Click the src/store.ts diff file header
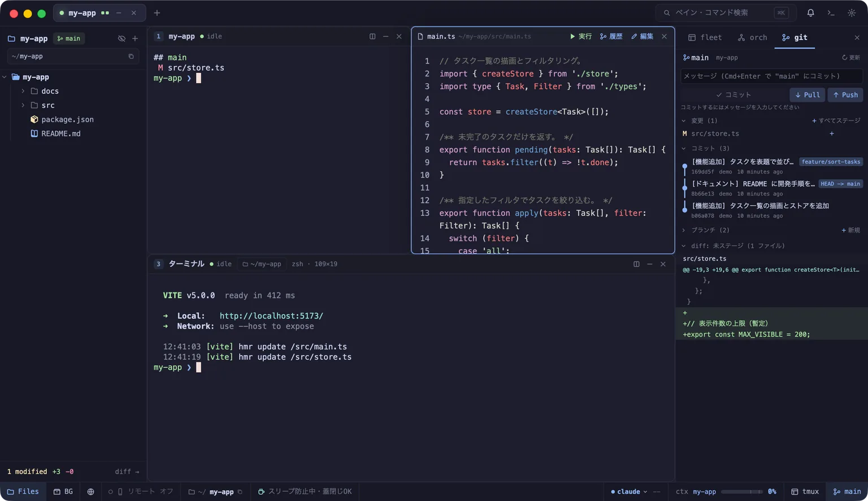 (705, 258)
